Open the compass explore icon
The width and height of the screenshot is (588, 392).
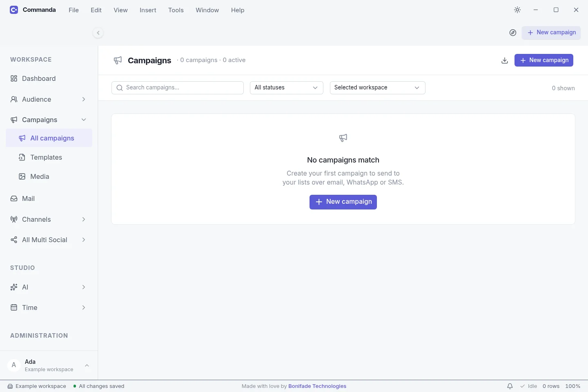tap(513, 33)
